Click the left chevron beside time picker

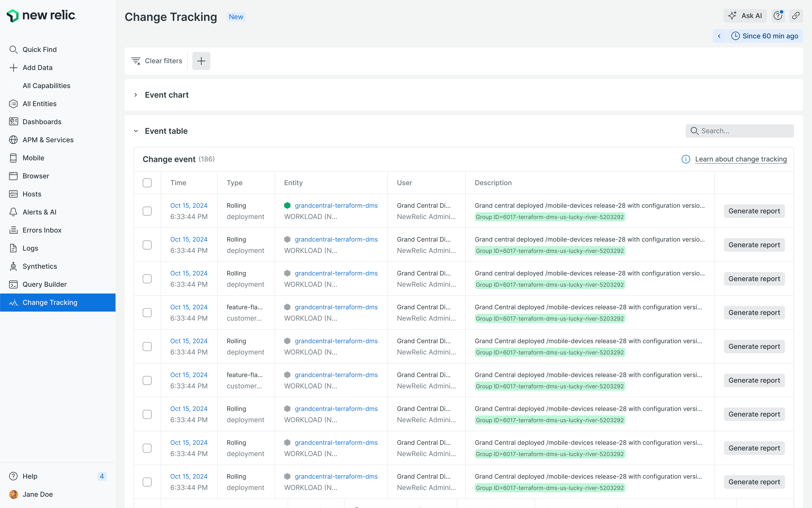[719, 36]
